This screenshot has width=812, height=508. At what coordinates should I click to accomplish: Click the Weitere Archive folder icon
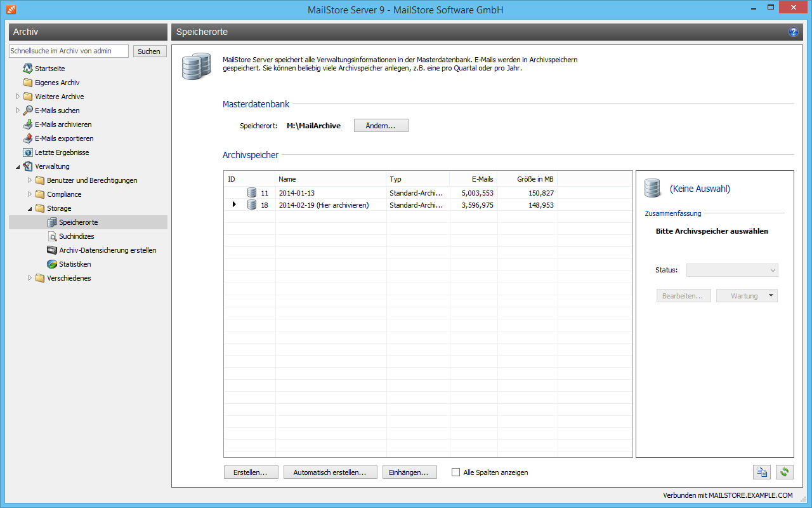point(28,97)
